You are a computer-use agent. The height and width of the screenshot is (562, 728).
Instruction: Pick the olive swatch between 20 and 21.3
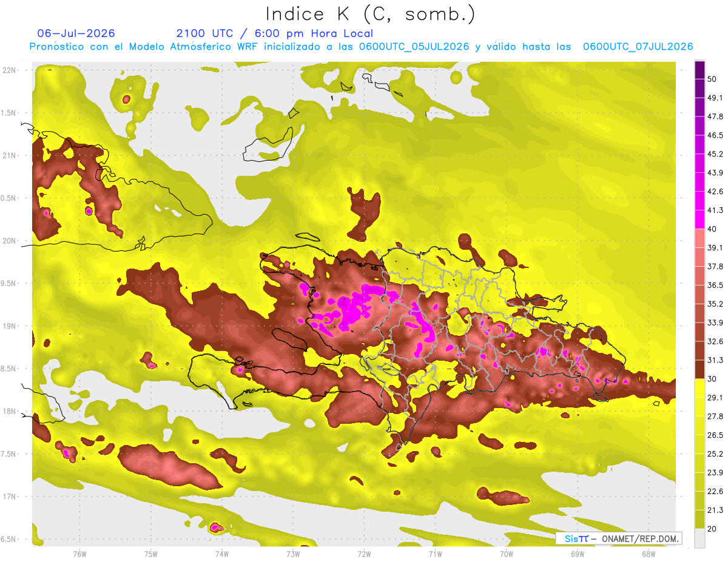(x=699, y=520)
